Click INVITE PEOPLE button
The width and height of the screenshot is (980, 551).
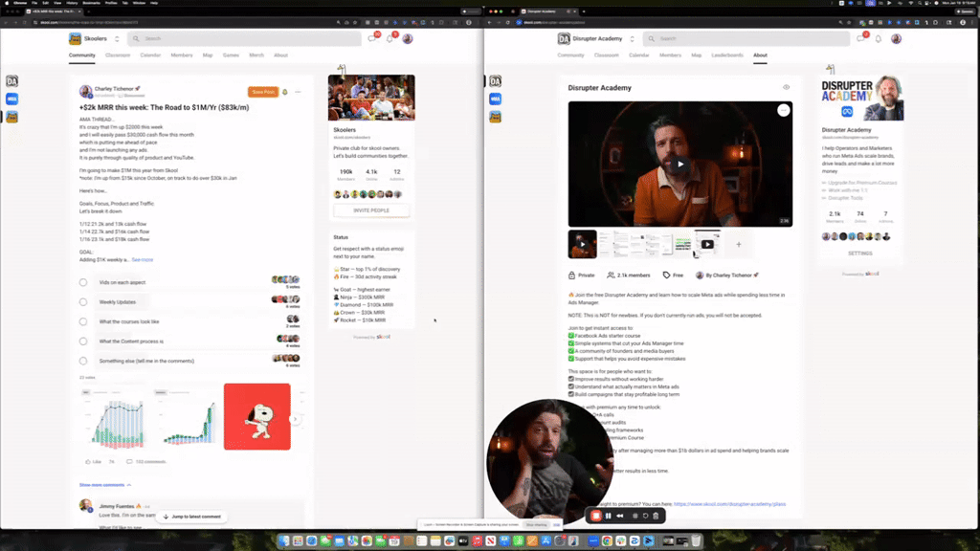(371, 210)
